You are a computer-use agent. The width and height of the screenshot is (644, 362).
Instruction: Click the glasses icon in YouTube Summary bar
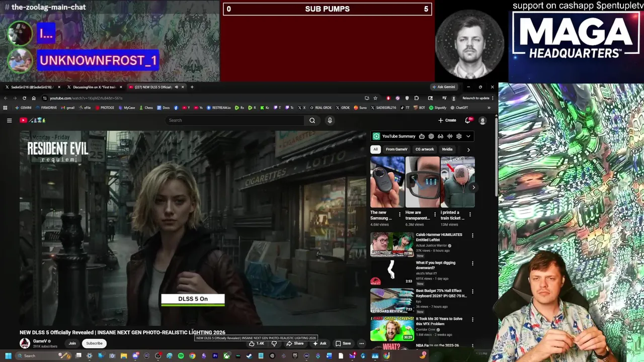click(440, 136)
